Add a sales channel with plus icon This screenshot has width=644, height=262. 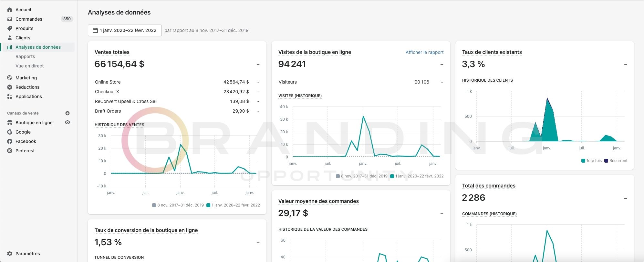[x=68, y=113]
